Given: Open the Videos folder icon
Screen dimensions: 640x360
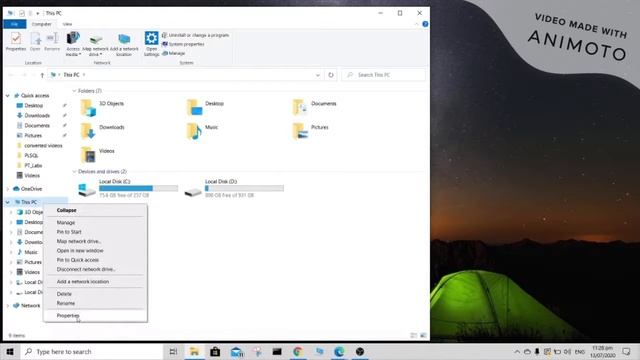Looking at the screenshot, I should click(88, 155).
